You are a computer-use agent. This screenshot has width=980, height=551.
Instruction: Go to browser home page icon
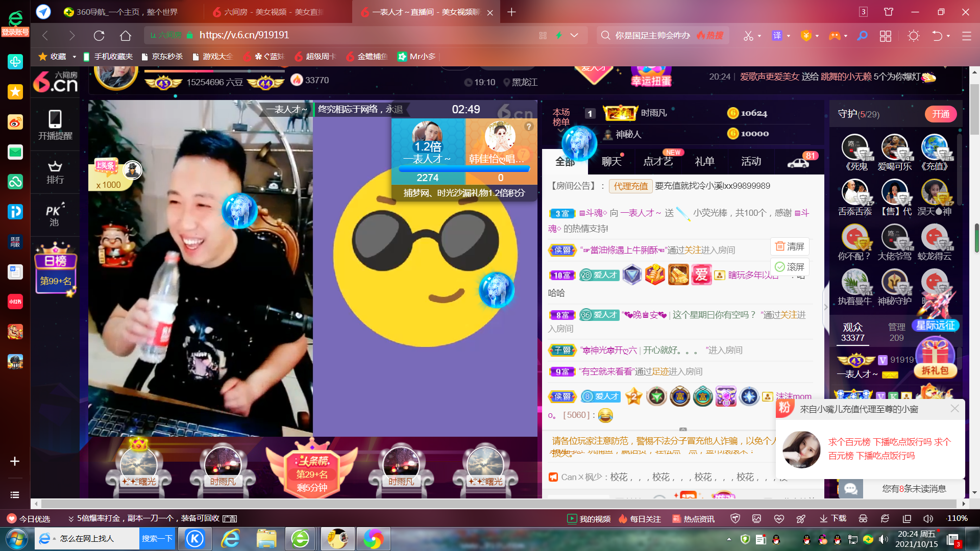point(126,36)
